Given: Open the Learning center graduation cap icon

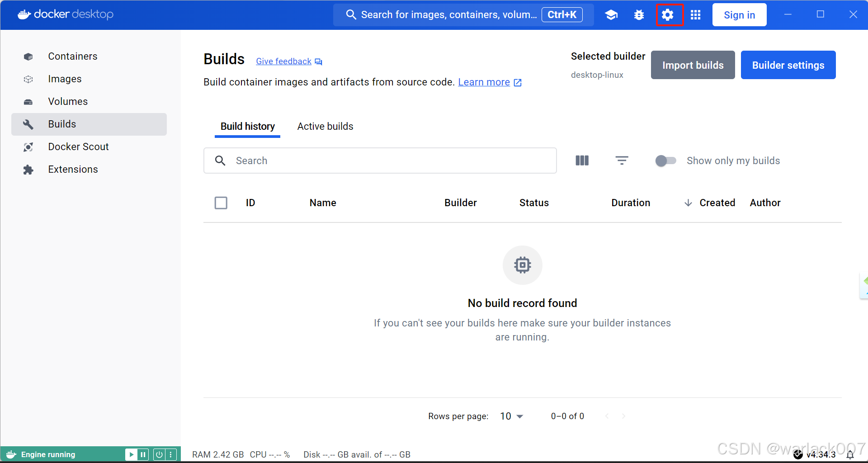Looking at the screenshot, I should [x=611, y=15].
